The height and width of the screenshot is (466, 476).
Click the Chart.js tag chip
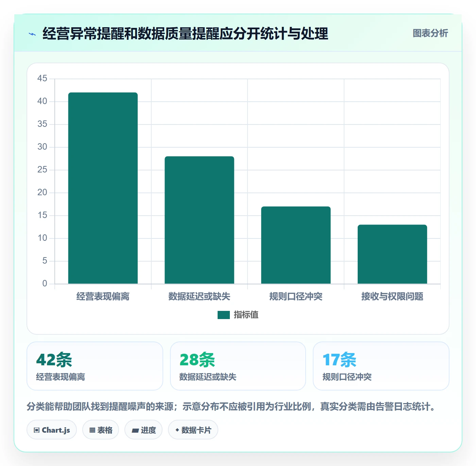52,430
